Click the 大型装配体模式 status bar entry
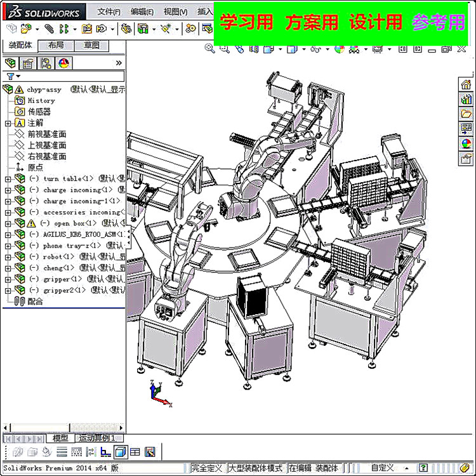 pyautogui.click(x=256, y=468)
